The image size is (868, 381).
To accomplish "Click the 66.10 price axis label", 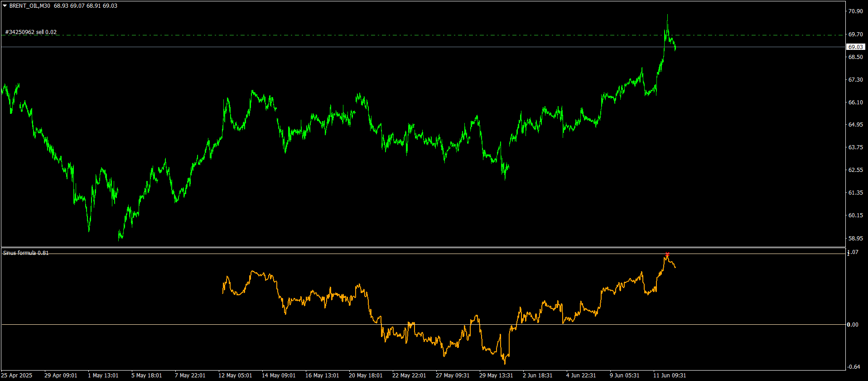I will (855, 103).
